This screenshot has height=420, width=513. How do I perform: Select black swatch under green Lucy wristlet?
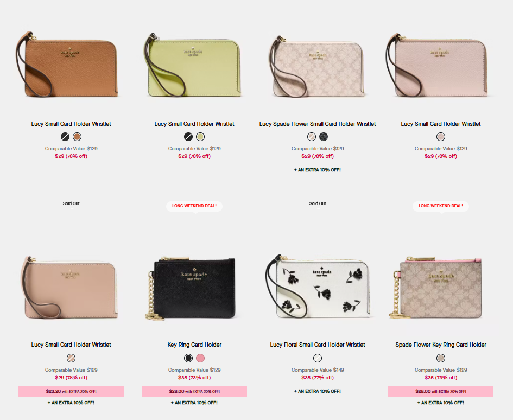pyautogui.click(x=188, y=137)
